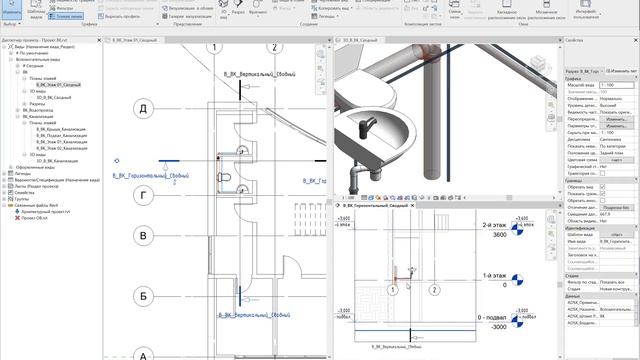Viewport: 640px width, 360px height.
Task: Toggle the Обрезать аннотации checkbox
Action: point(602,200)
